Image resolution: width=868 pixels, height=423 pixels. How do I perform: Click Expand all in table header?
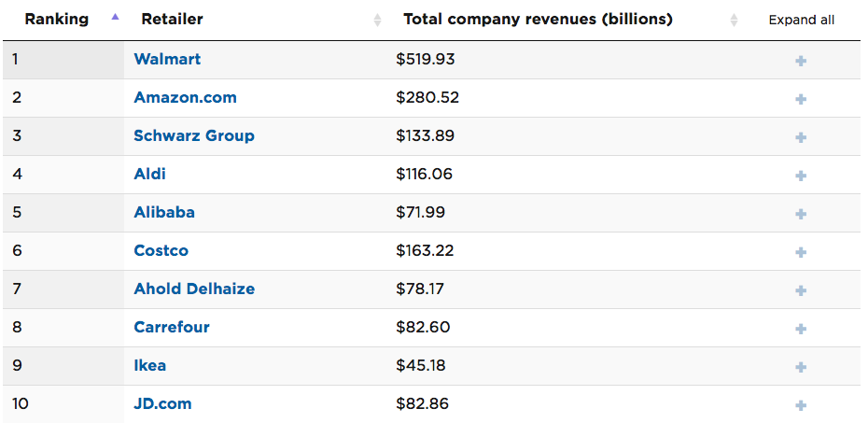coord(801,20)
